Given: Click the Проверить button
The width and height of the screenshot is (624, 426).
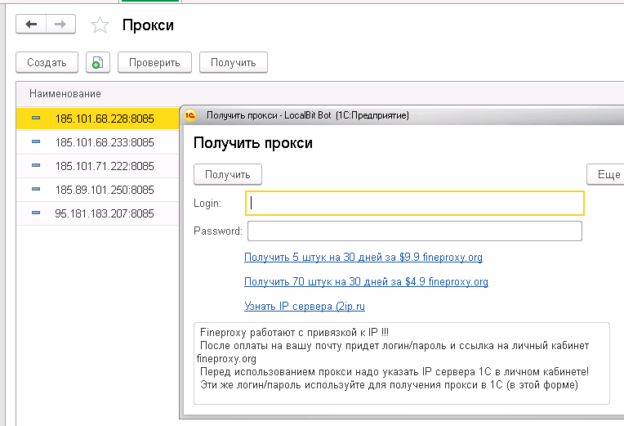Looking at the screenshot, I should 154,63.
